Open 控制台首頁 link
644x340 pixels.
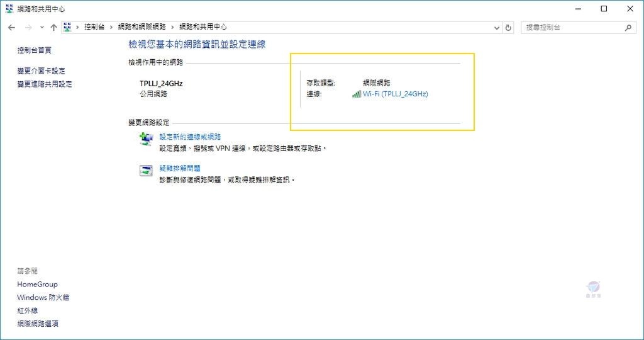(35, 50)
